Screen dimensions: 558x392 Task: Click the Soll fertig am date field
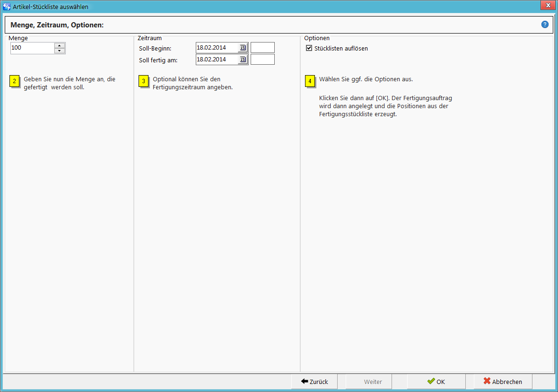tap(217, 60)
